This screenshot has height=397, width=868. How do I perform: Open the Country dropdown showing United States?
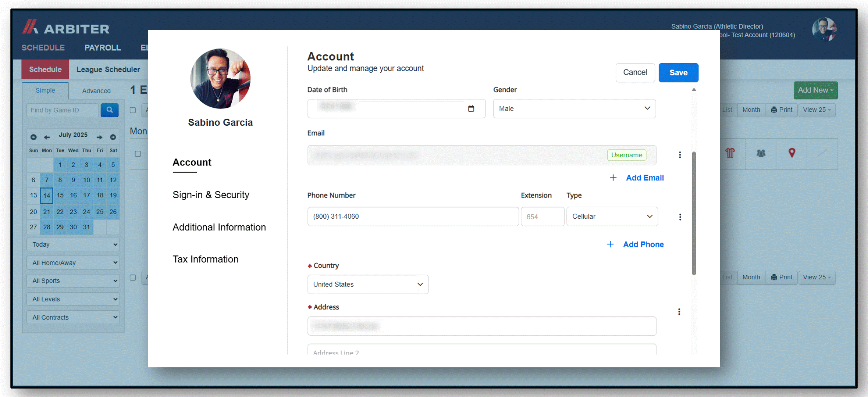point(368,284)
